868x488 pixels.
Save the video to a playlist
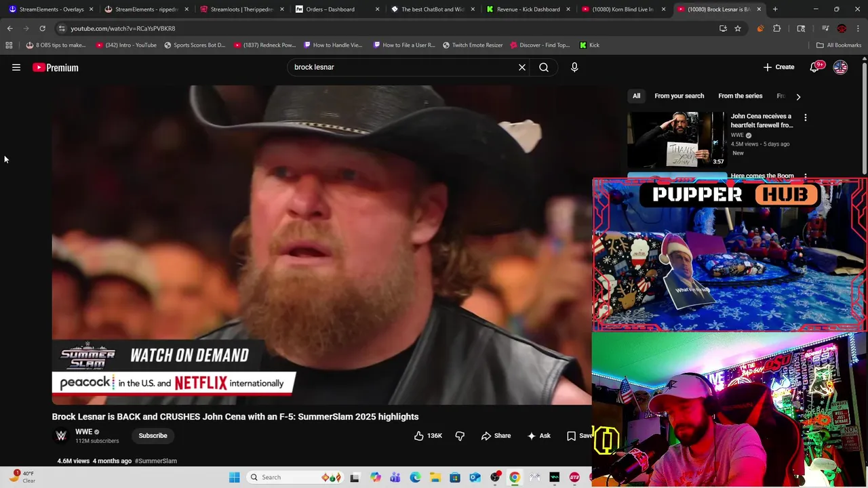point(578,436)
